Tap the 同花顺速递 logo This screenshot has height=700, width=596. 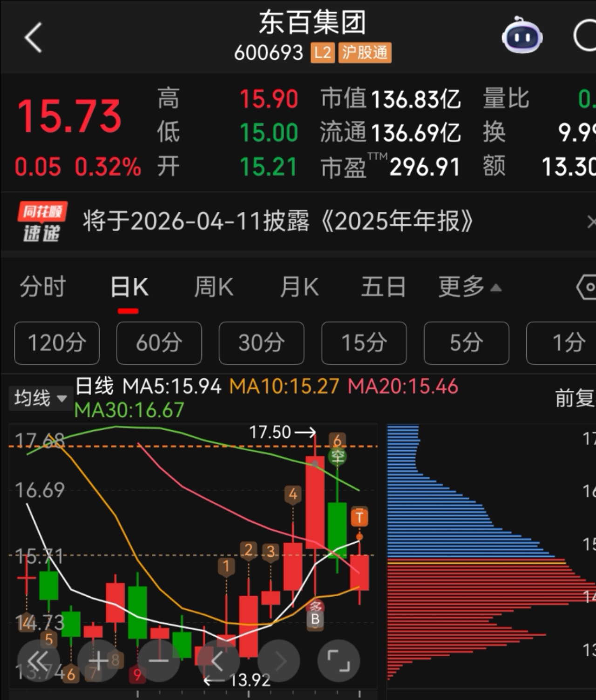(x=42, y=222)
